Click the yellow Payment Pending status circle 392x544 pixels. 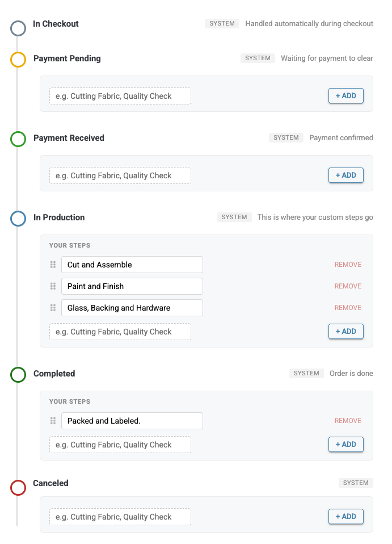pyautogui.click(x=18, y=60)
